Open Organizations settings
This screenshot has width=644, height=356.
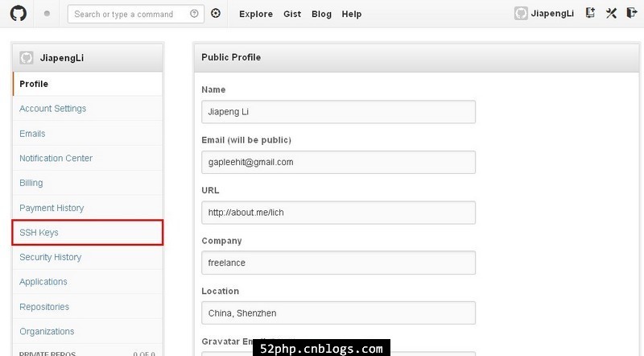(88, 331)
